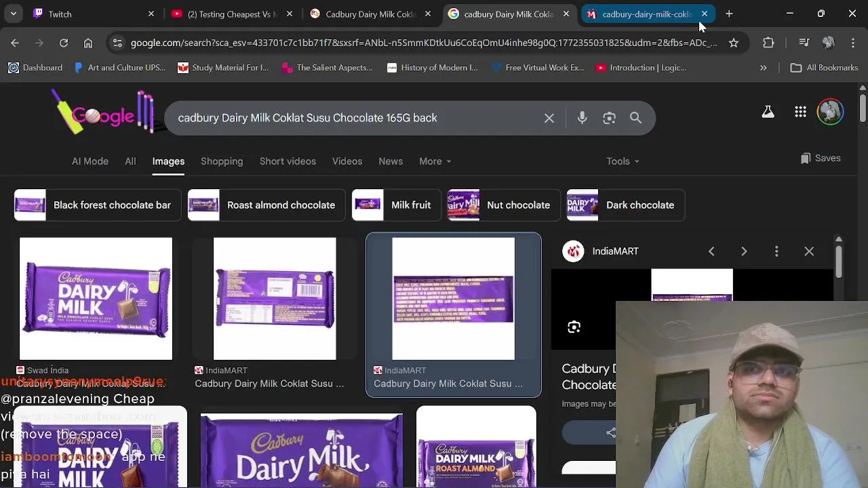The image size is (868, 488).
Task: Bookmark this page with star icon
Action: tap(734, 43)
